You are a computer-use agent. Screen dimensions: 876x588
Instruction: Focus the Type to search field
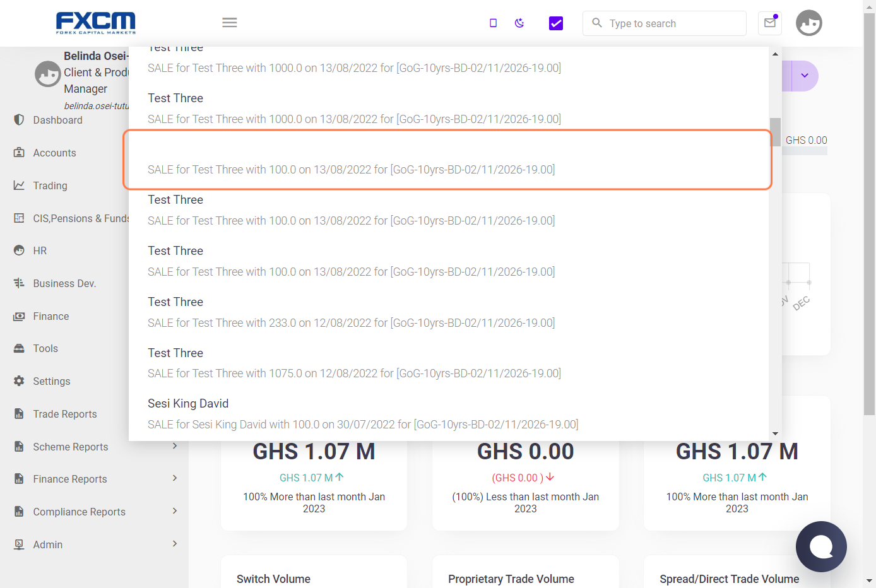point(665,23)
